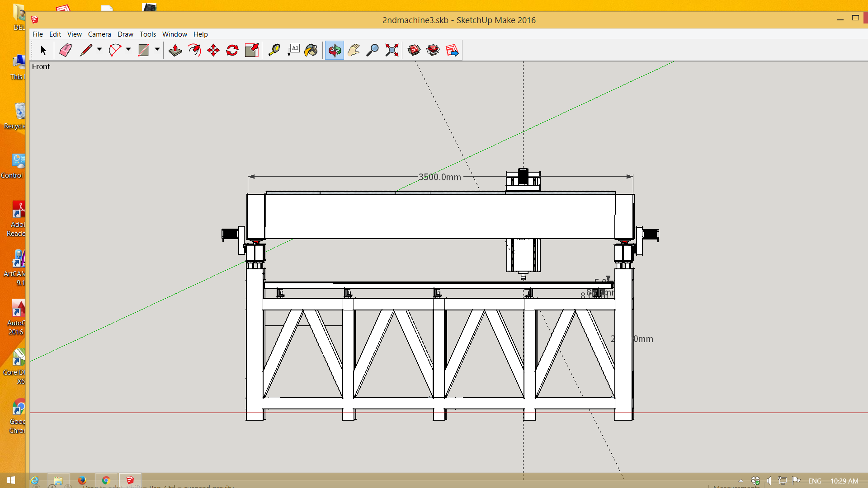
Task: Toggle the active Orbit tool
Action: (335, 50)
